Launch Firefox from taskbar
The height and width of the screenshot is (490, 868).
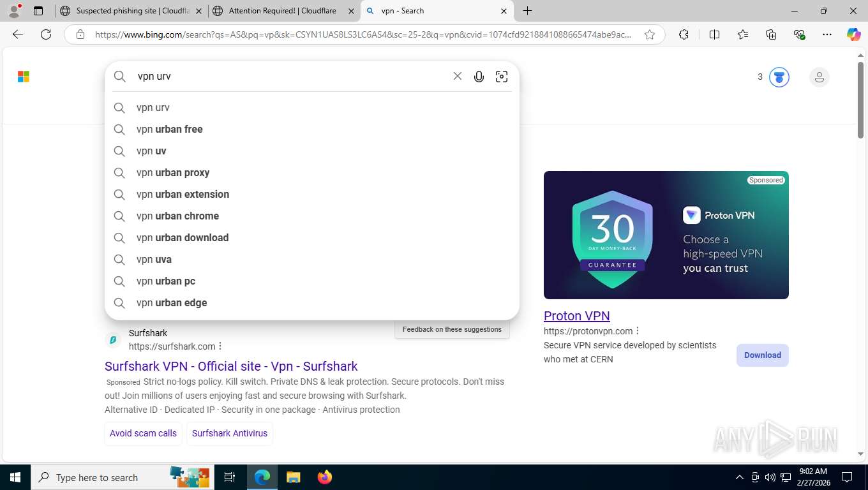coord(325,477)
